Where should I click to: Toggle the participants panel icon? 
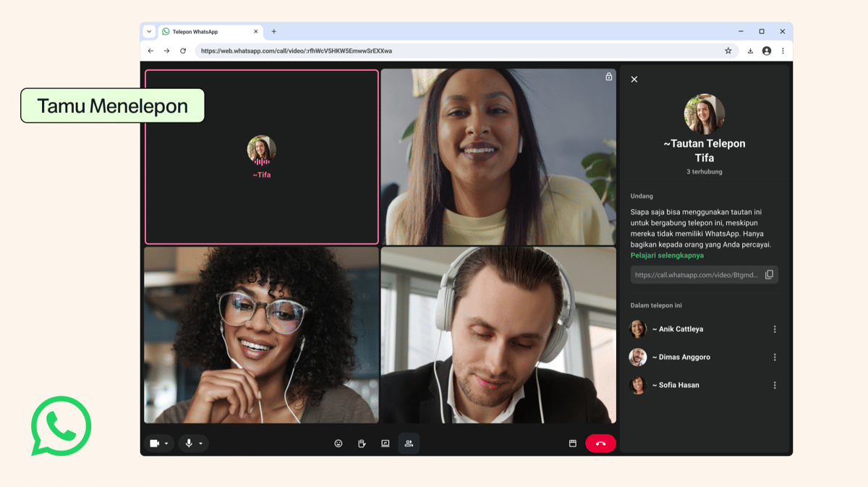(x=409, y=444)
